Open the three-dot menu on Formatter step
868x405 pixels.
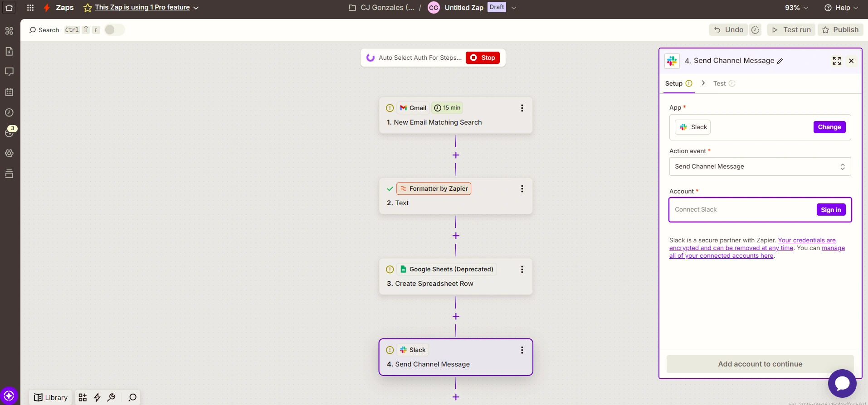(x=522, y=188)
